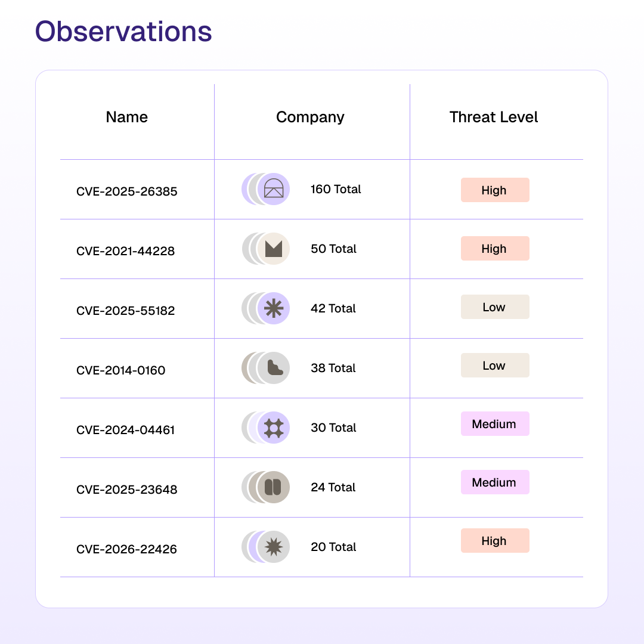Screen dimensions: 644x644
Task: Click the High badge for CVE-2025-26385
Action: click(494, 190)
